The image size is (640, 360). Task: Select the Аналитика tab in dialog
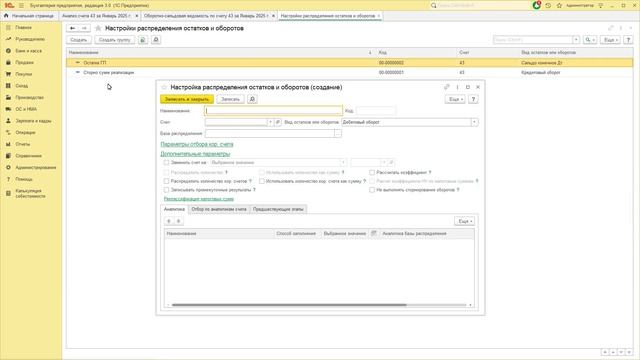(174, 209)
